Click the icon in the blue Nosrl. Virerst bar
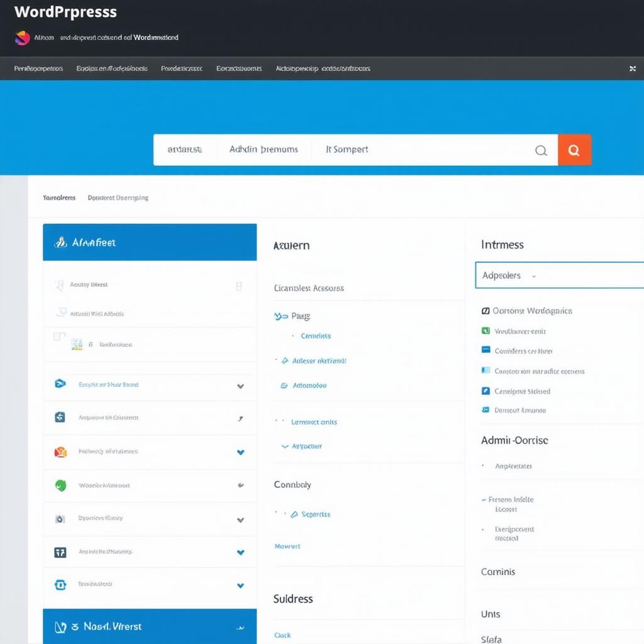The width and height of the screenshot is (644, 644). pyautogui.click(x=60, y=626)
